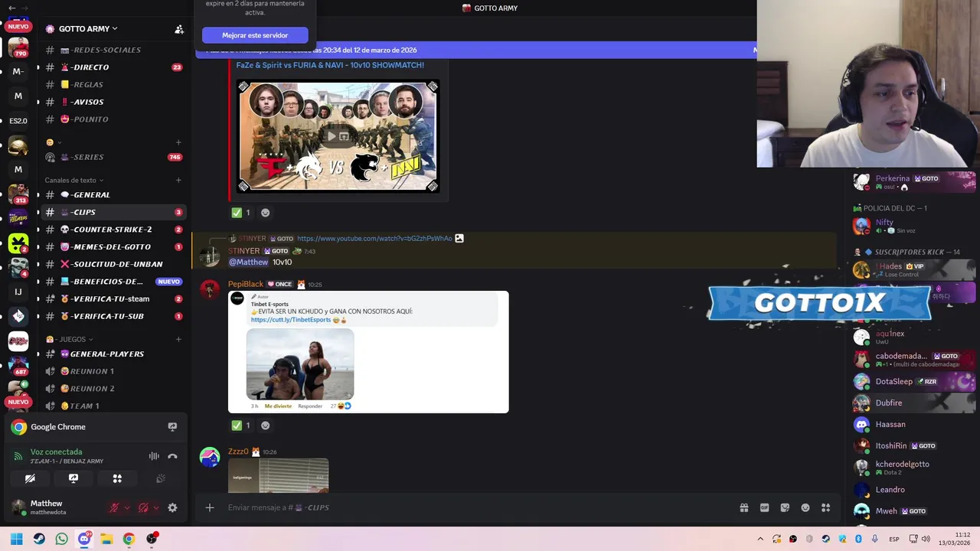Viewport: 980px width, 551px height.
Task: Click PepiBlack username
Action: tap(246, 284)
